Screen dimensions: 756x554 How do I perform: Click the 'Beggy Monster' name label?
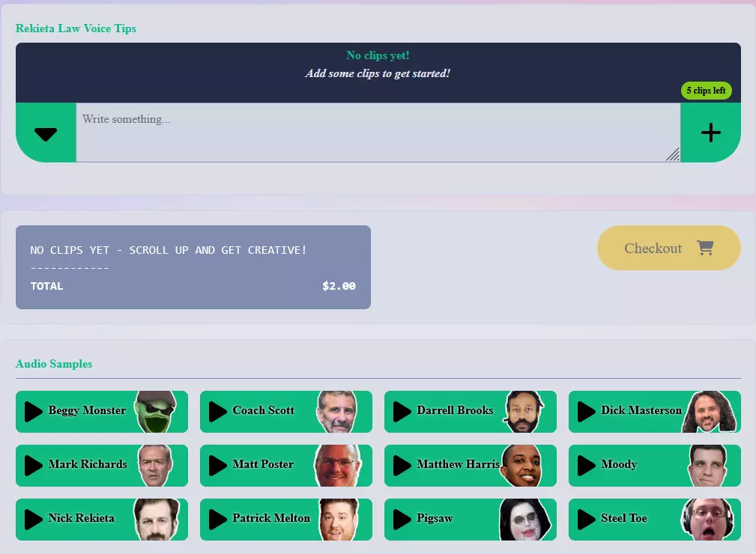click(87, 410)
